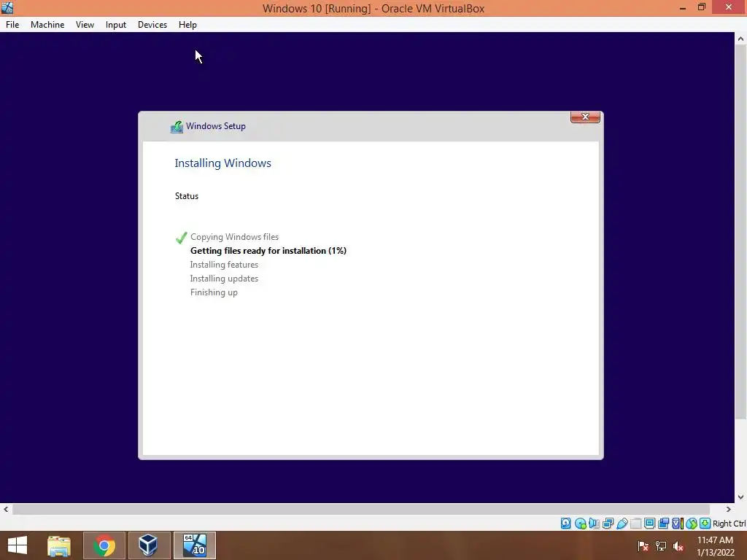Image resolution: width=747 pixels, height=560 pixels.
Task: Click the horizontal scrollbar right arrow
Action: pyautogui.click(x=729, y=509)
